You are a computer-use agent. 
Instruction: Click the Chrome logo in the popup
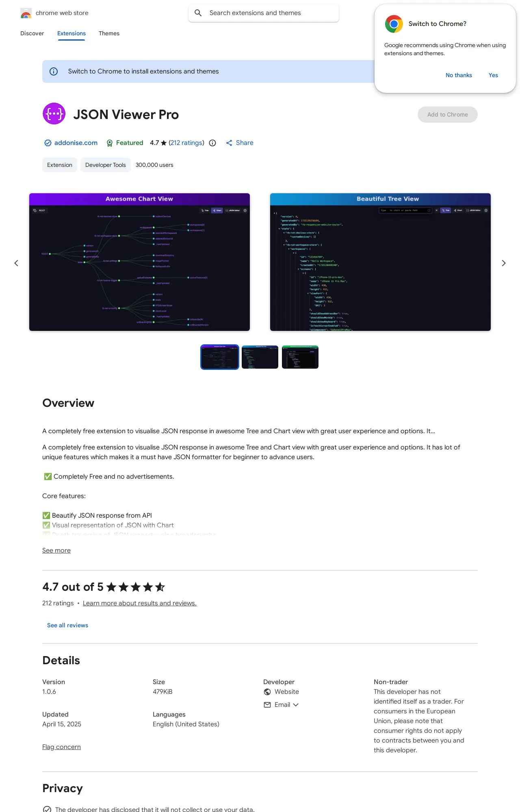394,24
